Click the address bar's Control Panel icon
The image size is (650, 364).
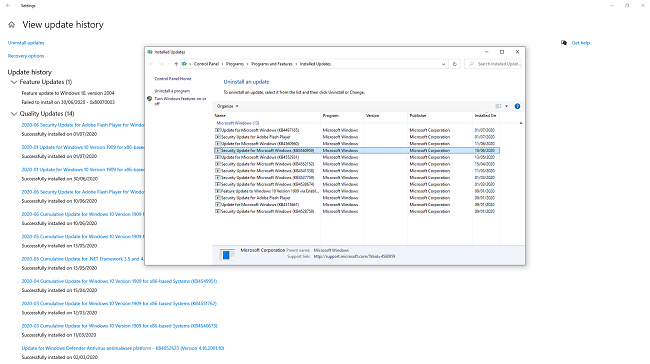click(184, 64)
